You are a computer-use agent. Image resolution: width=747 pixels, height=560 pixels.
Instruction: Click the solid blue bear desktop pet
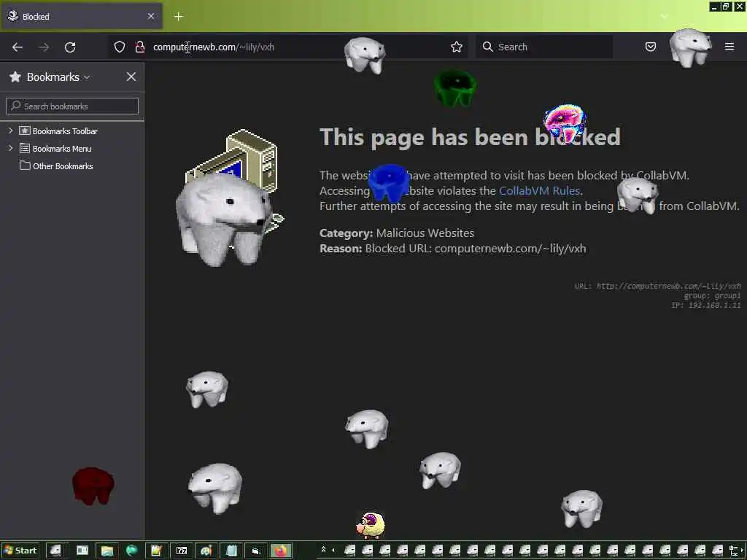tap(390, 183)
